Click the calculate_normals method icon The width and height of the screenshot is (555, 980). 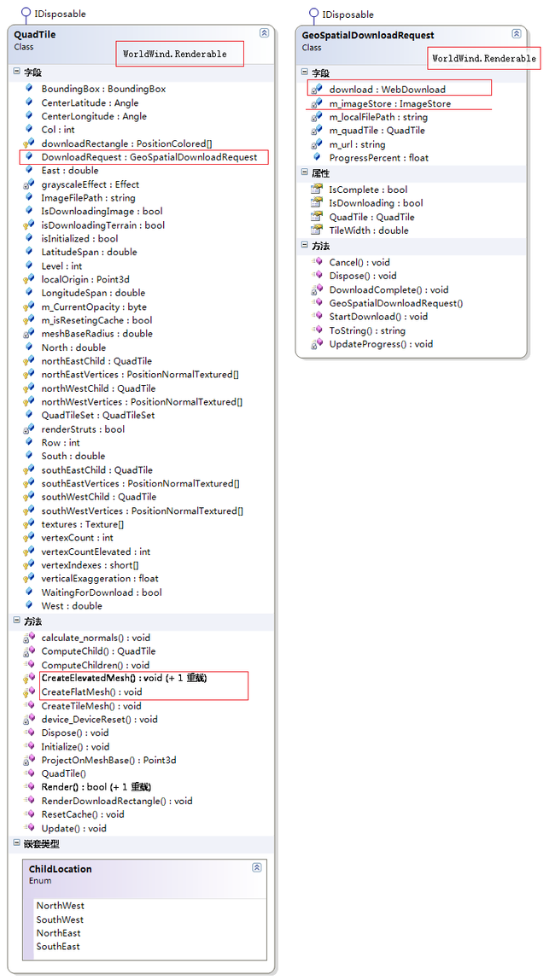point(29,638)
